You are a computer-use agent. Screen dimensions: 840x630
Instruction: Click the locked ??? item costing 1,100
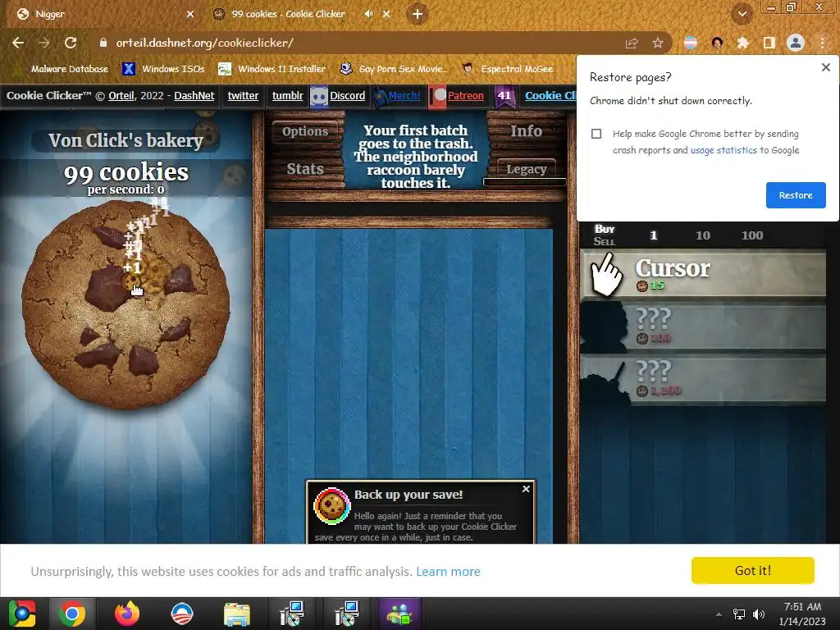[703, 378]
